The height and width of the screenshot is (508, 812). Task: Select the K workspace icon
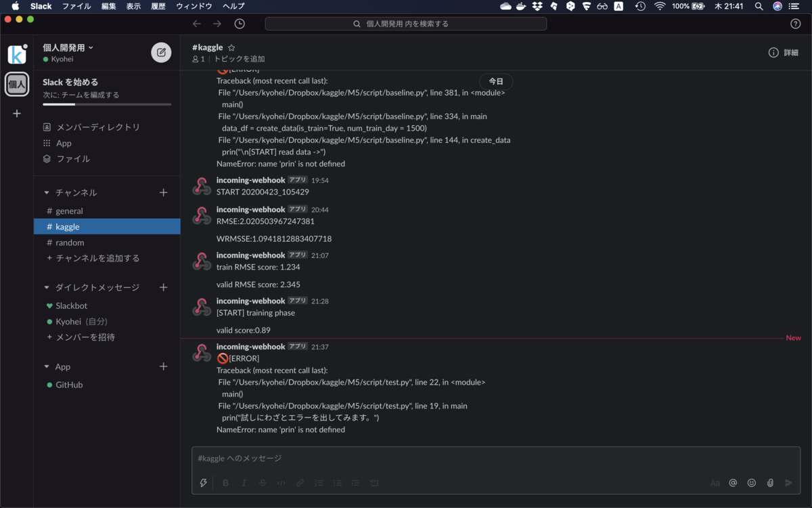17,55
